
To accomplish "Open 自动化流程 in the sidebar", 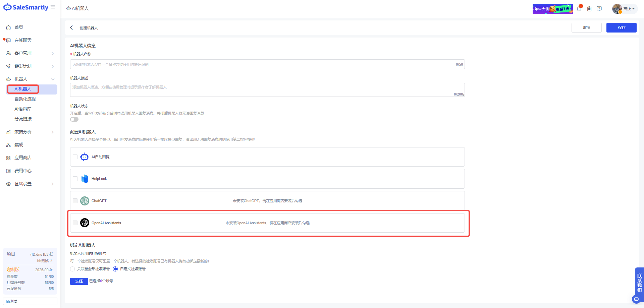I will point(25,99).
